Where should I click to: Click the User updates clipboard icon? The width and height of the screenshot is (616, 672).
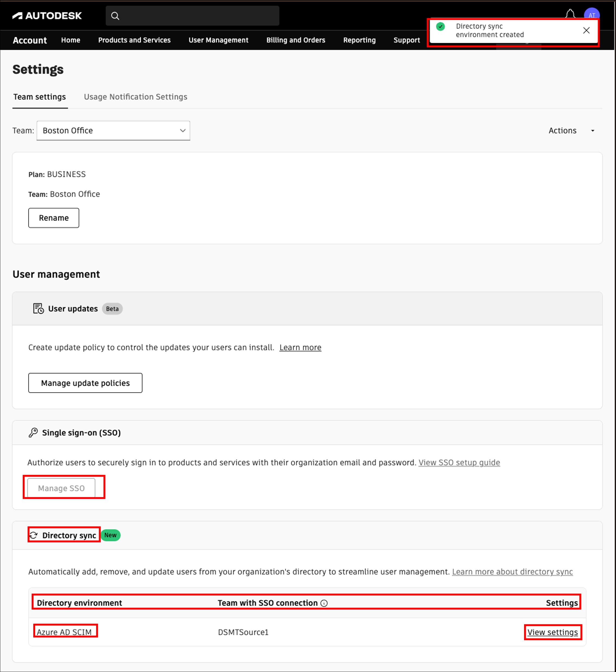(38, 308)
